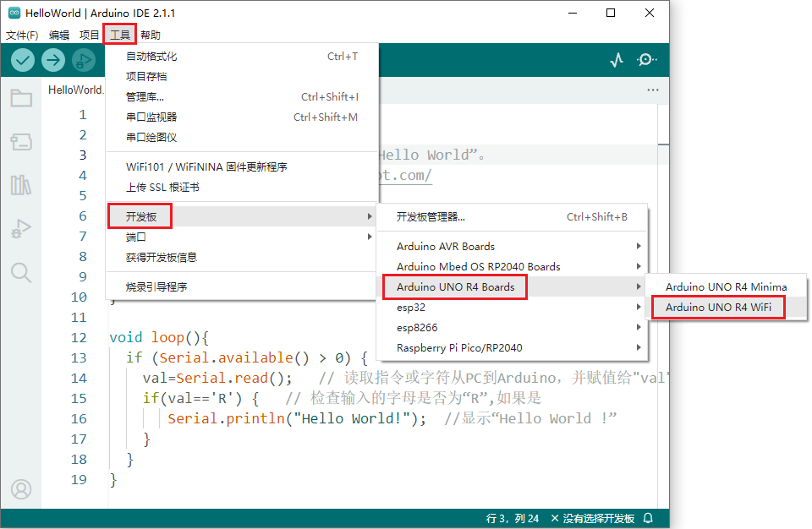
Task: Open the Boards Manager sidebar icon
Action: pyautogui.click(x=21, y=142)
